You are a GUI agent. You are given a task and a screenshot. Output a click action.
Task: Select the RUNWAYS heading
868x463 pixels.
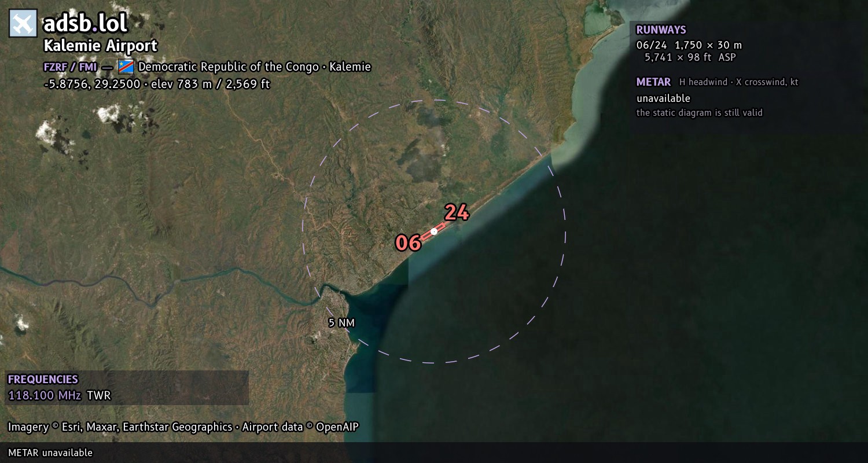(x=661, y=30)
